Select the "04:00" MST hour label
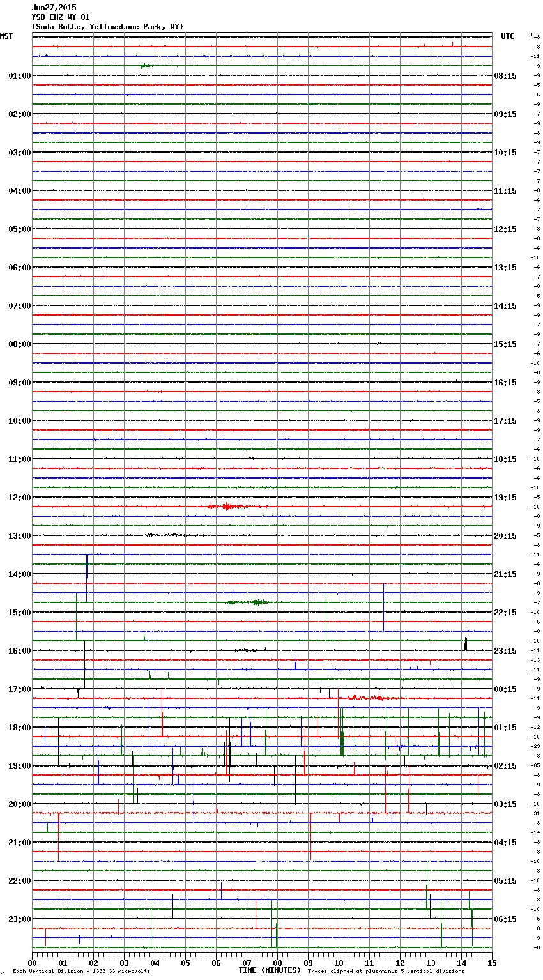The height and width of the screenshot is (980, 543). tap(19, 191)
